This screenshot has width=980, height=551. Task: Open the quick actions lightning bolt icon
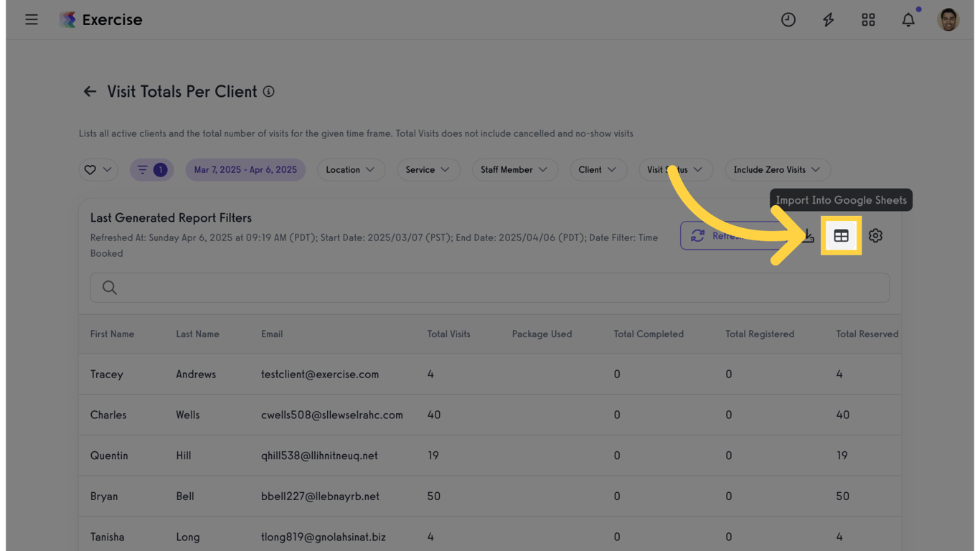click(x=828, y=19)
